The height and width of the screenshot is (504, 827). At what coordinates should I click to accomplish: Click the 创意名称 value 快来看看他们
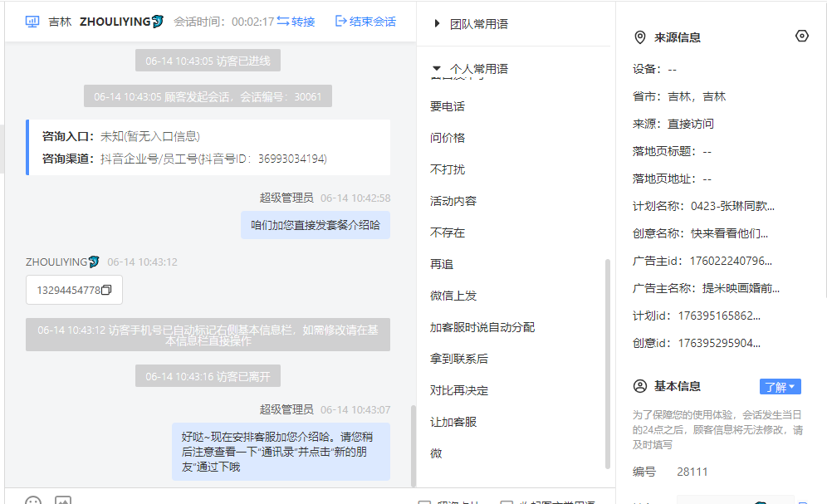pos(729,233)
